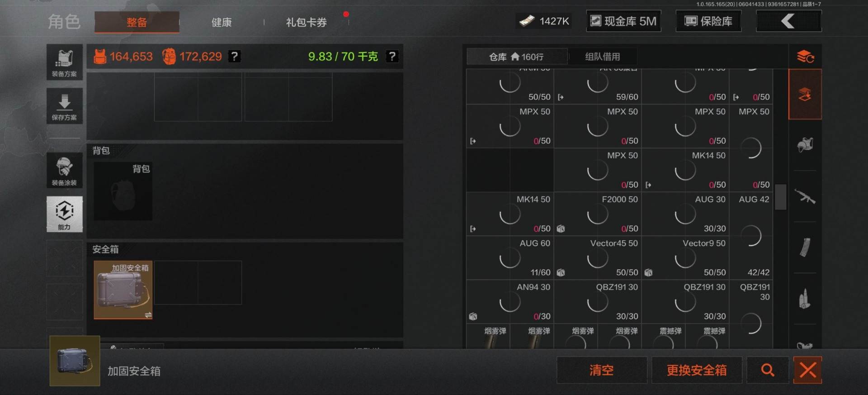Click box icon on Vector45 50
The image size is (868, 395).
click(x=561, y=273)
